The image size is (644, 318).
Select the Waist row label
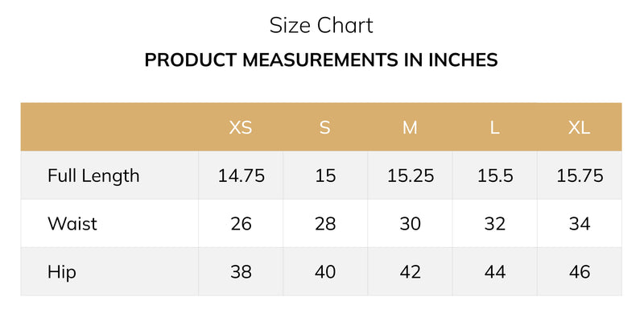(72, 224)
